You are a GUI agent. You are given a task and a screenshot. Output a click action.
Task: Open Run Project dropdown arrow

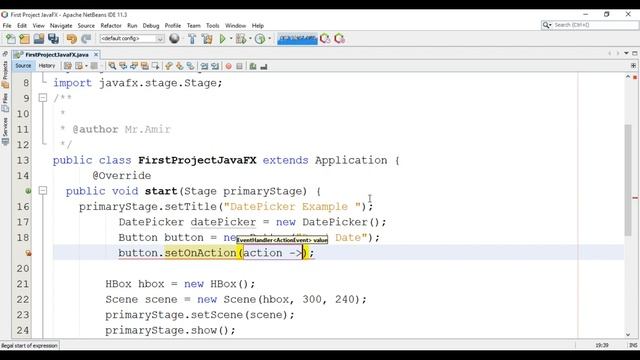(x=231, y=39)
